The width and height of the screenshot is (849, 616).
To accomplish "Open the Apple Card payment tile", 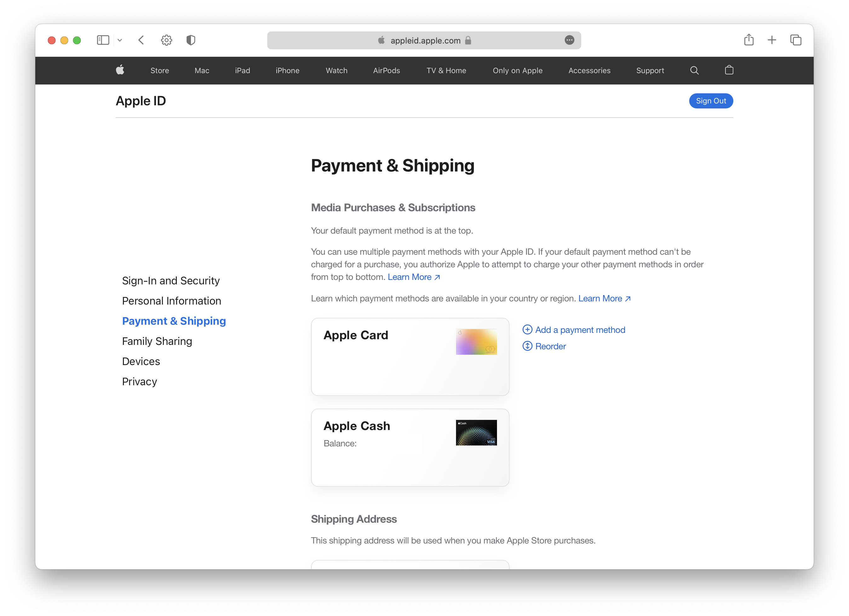I will (x=410, y=357).
